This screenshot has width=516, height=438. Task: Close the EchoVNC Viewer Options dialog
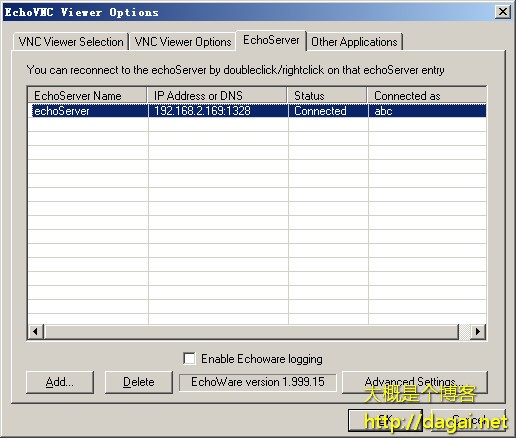pos(503,12)
